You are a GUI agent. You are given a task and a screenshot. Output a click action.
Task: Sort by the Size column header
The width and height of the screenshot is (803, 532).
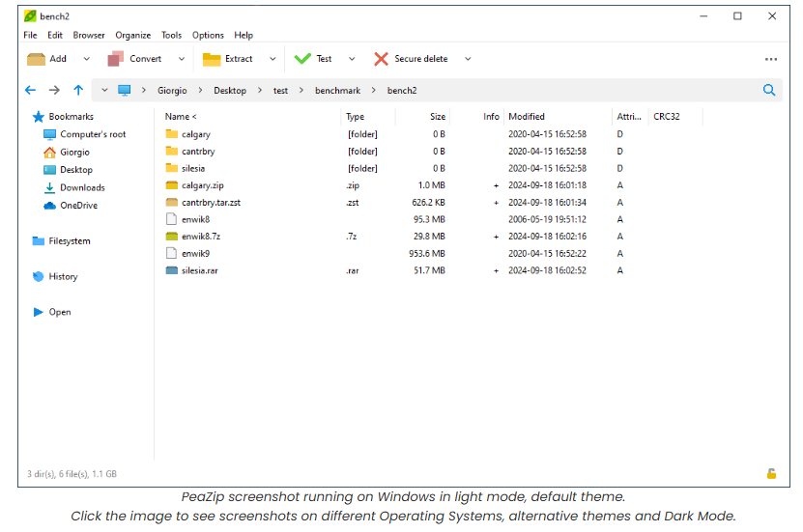(438, 117)
